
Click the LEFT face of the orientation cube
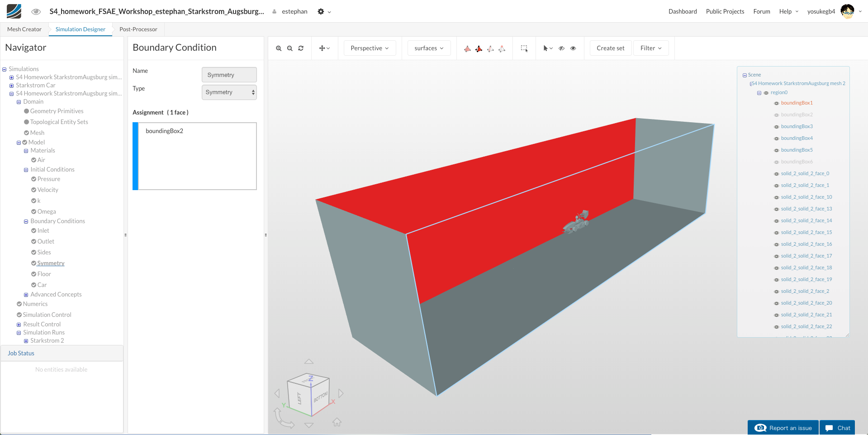[x=299, y=398]
